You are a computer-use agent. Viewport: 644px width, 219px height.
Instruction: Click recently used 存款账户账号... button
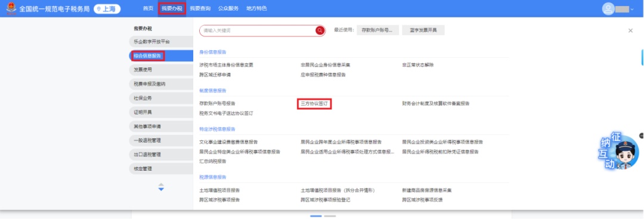point(378,30)
